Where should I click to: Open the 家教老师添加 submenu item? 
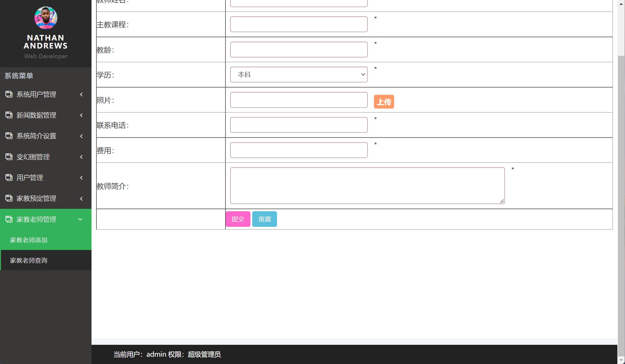(29, 240)
